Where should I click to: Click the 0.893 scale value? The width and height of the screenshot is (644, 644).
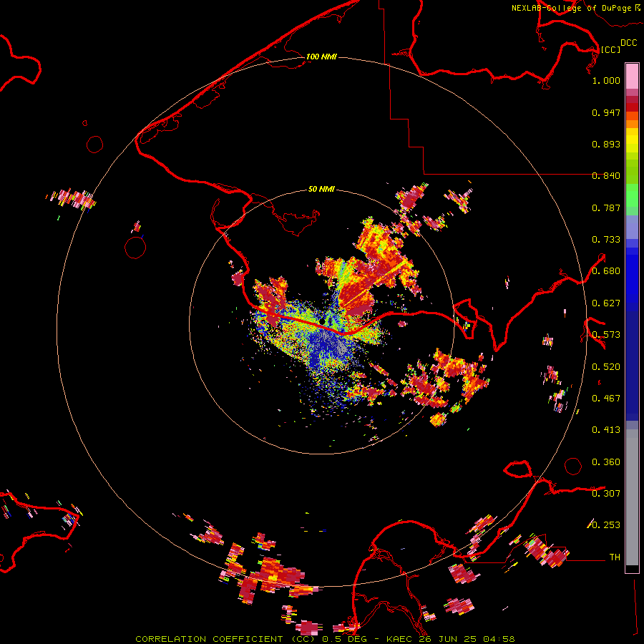click(x=606, y=144)
